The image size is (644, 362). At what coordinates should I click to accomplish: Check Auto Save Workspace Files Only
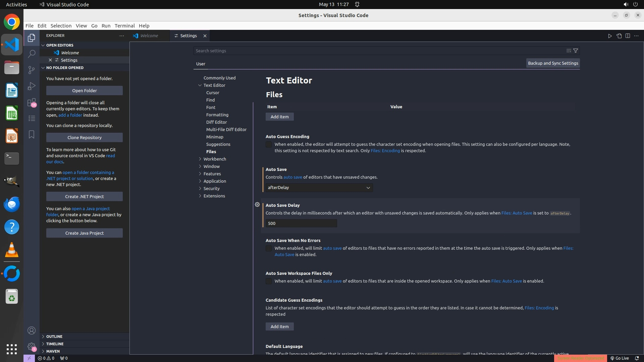coord(269,281)
